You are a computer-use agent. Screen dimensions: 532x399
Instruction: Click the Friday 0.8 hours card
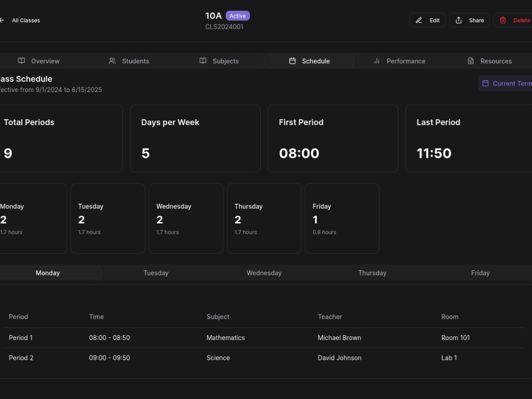click(342, 219)
